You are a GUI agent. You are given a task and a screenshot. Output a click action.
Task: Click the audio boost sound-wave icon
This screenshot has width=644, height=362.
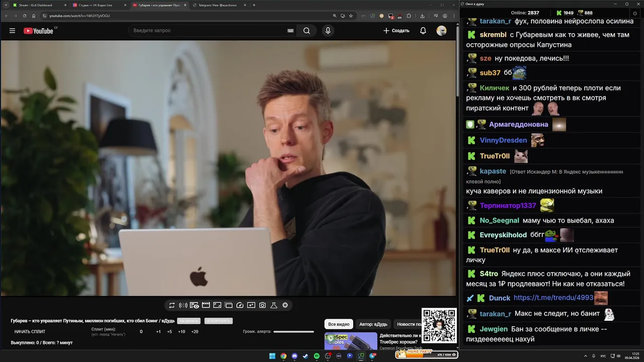point(183,305)
